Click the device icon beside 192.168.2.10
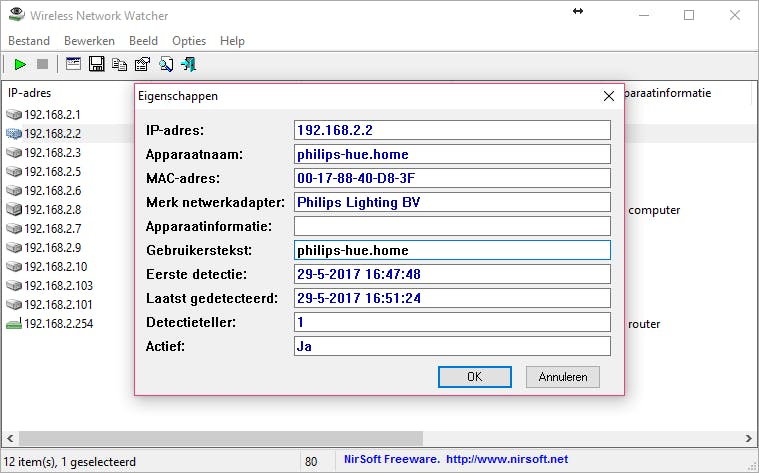759x473 pixels. 14,266
